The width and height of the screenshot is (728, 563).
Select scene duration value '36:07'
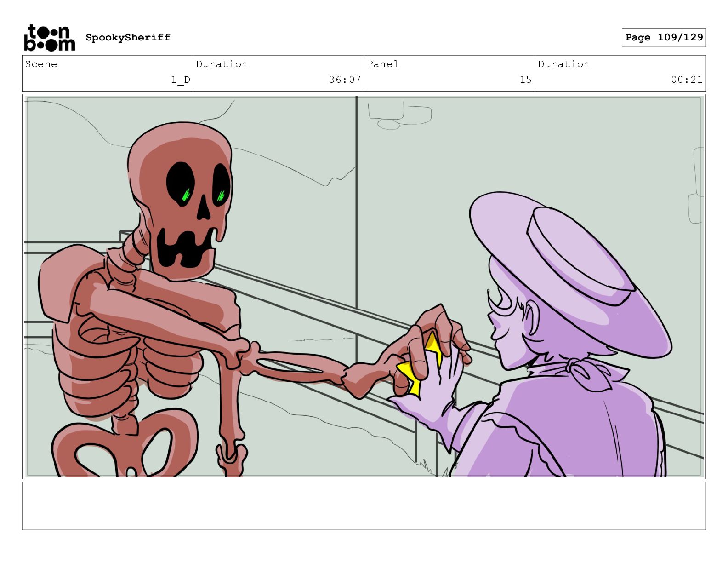[345, 80]
